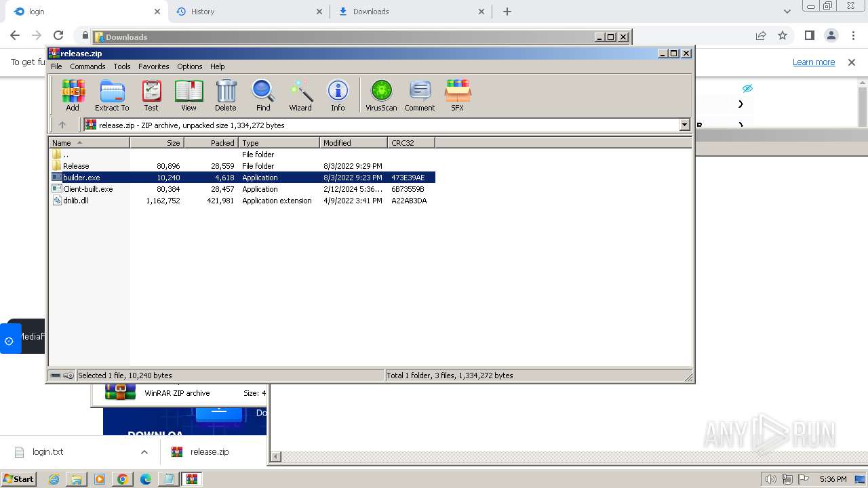The image size is (868, 488).
Task: Sort by Modified column header
Action: (353, 142)
